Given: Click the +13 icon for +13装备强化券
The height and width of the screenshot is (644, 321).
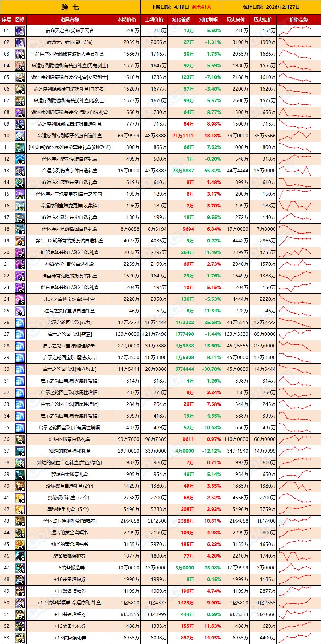Looking at the screenshot, I should click(x=20, y=638).
